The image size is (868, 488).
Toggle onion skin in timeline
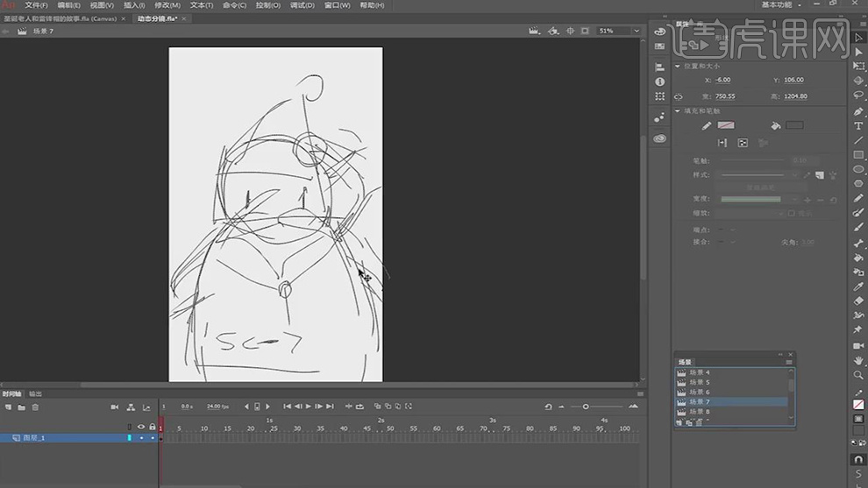coord(378,407)
